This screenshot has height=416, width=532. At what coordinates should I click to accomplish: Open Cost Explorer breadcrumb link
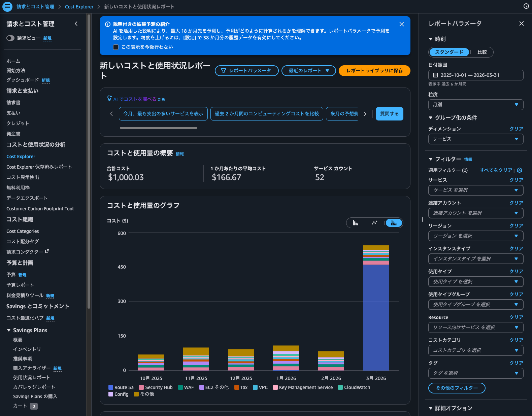click(79, 7)
